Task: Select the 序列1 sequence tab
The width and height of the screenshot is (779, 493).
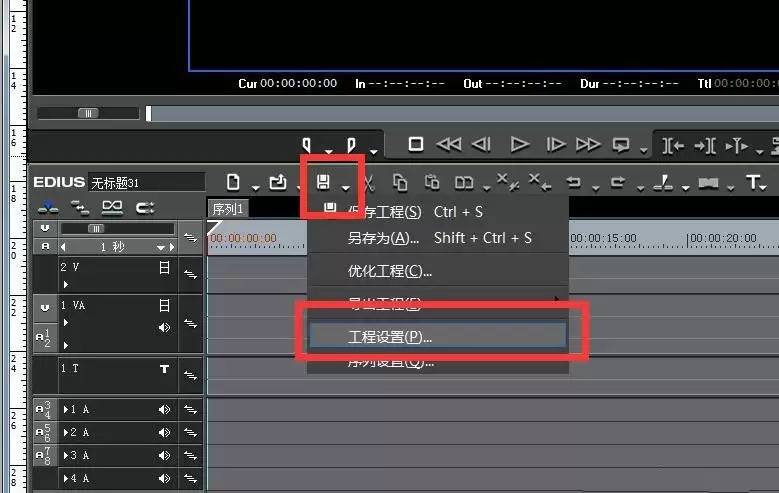Action: (228, 209)
